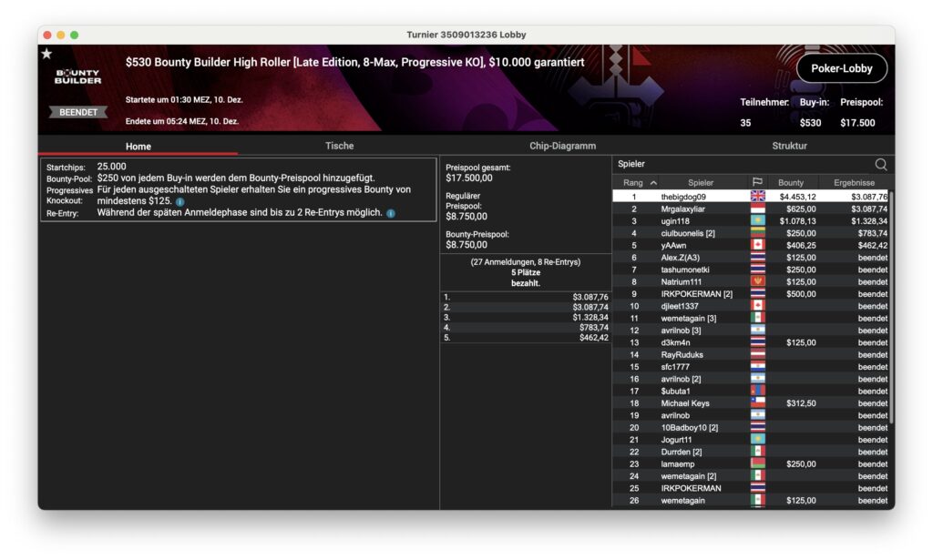Select player row RayRuduks
Viewport: 933px width, 560px height.
751,354
